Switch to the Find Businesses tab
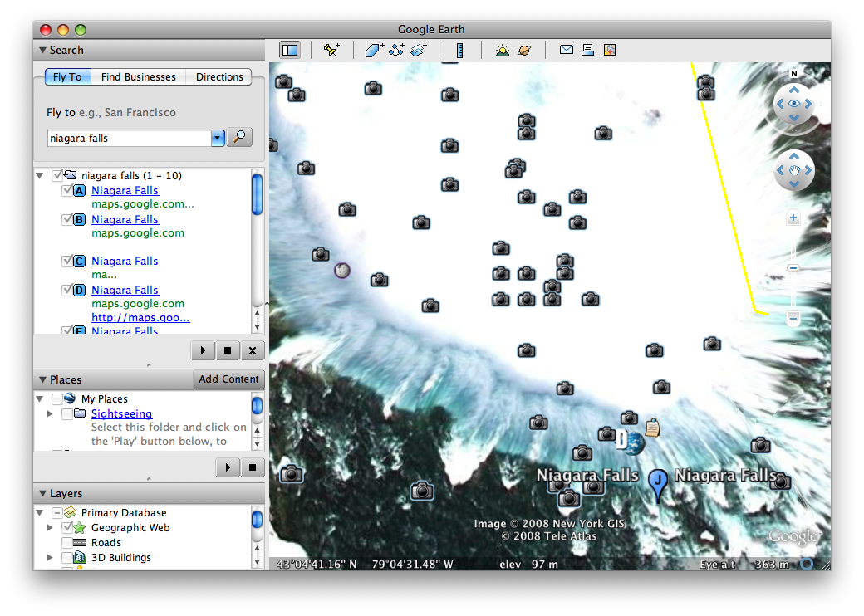This screenshot has width=864, height=616. click(x=138, y=77)
